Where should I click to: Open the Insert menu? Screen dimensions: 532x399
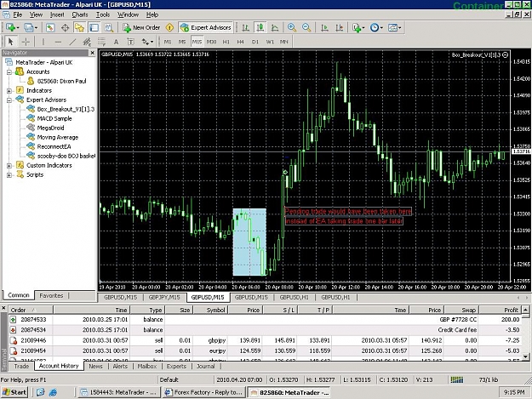point(57,14)
